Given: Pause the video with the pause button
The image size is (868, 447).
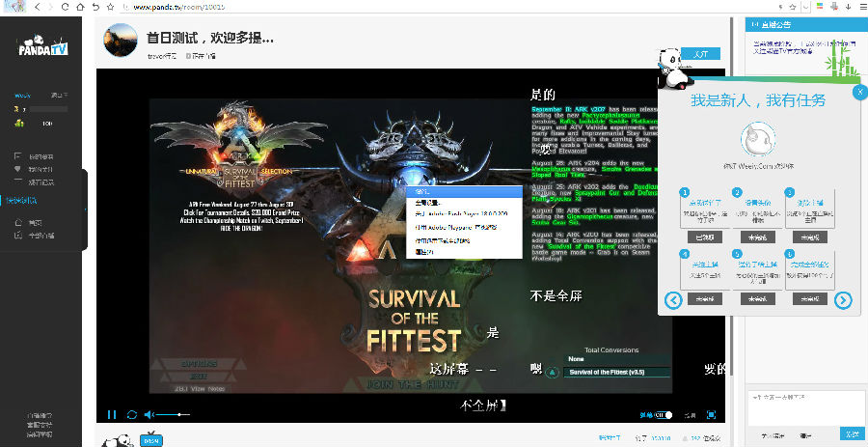Looking at the screenshot, I should [112, 414].
